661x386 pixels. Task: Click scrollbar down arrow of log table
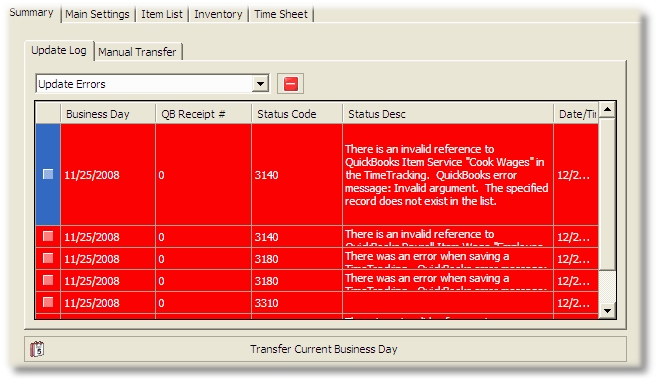point(607,311)
